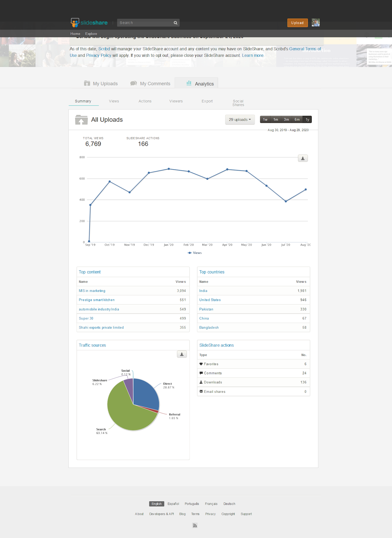Viewport: 392px width, 538px height.
Task: Select the 1w time range
Action: pyautogui.click(x=265, y=120)
